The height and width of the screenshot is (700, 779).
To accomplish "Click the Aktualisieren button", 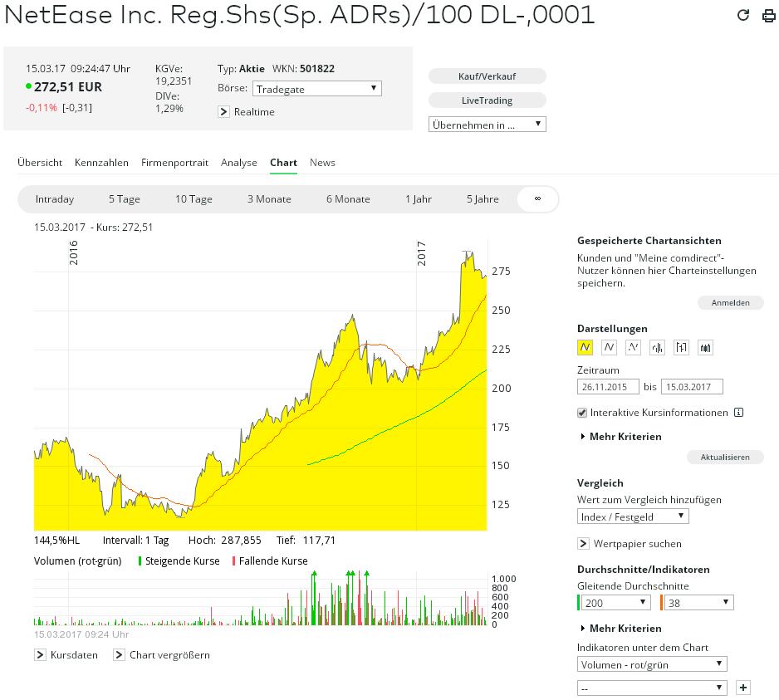I will pos(725,457).
